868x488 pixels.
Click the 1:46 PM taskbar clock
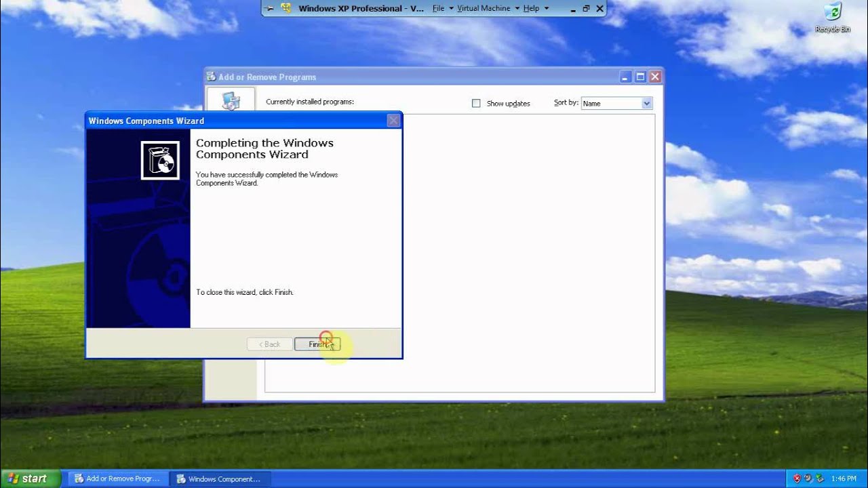[x=844, y=479]
